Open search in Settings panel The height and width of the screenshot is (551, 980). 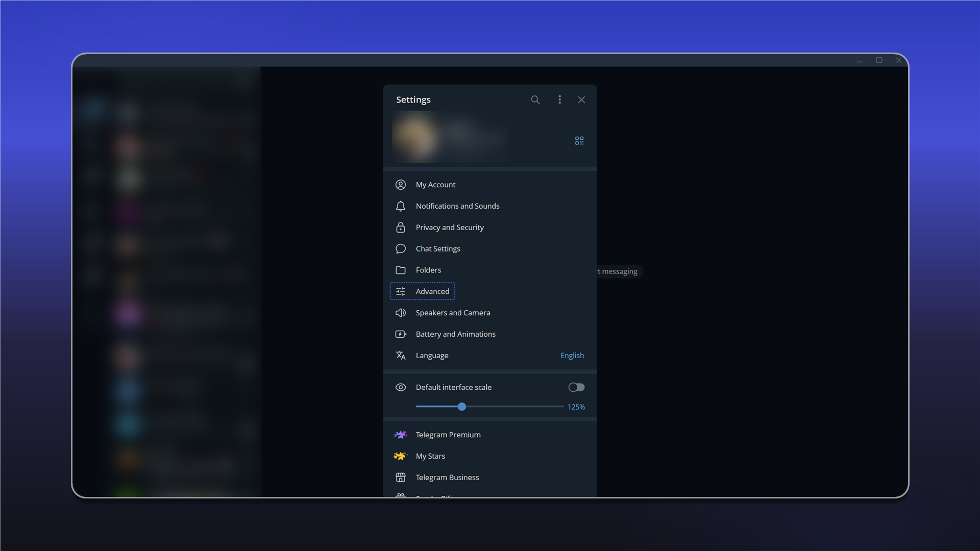point(535,99)
